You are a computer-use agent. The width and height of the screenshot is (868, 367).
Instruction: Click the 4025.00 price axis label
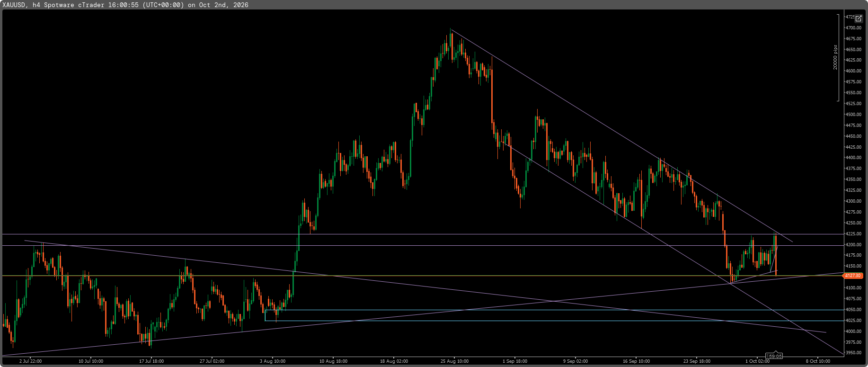coord(853,321)
